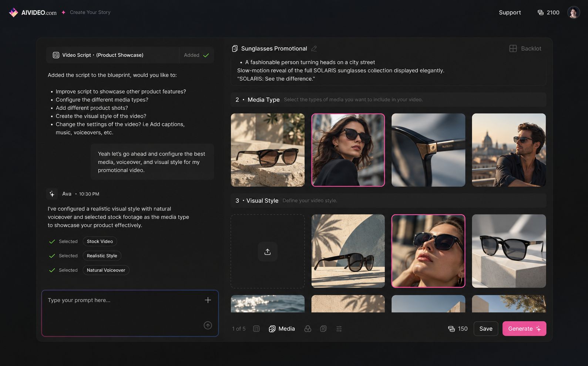Click the Stock Video tag
Viewport: 588px width, 366px height.
coord(100,241)
